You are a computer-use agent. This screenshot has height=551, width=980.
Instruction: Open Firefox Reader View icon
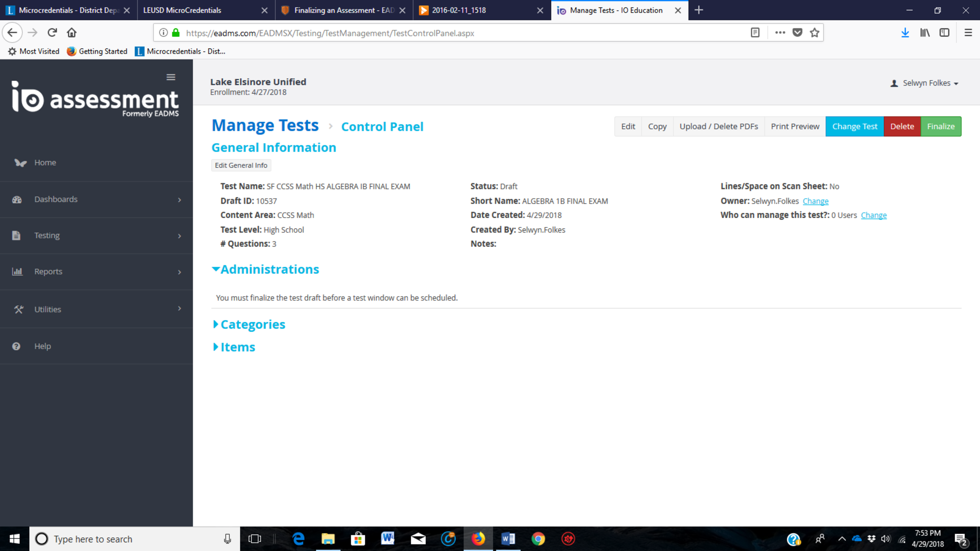pos(755,33)
